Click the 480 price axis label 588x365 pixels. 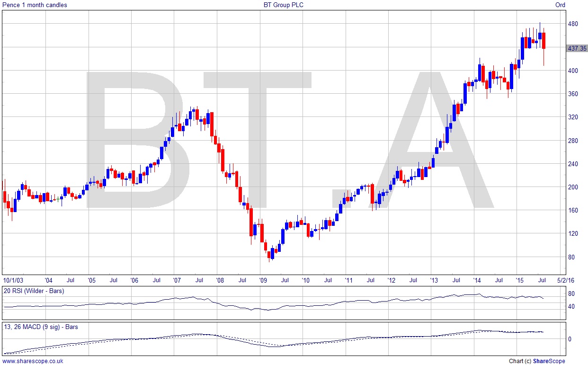tap(573, 24)
